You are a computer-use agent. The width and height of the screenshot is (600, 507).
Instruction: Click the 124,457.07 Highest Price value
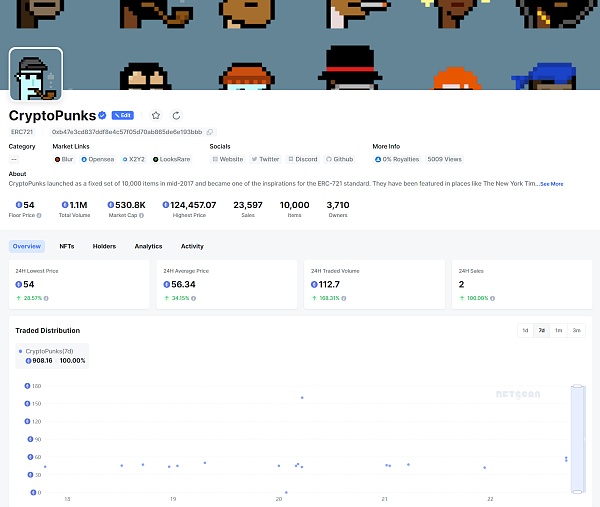189,205
